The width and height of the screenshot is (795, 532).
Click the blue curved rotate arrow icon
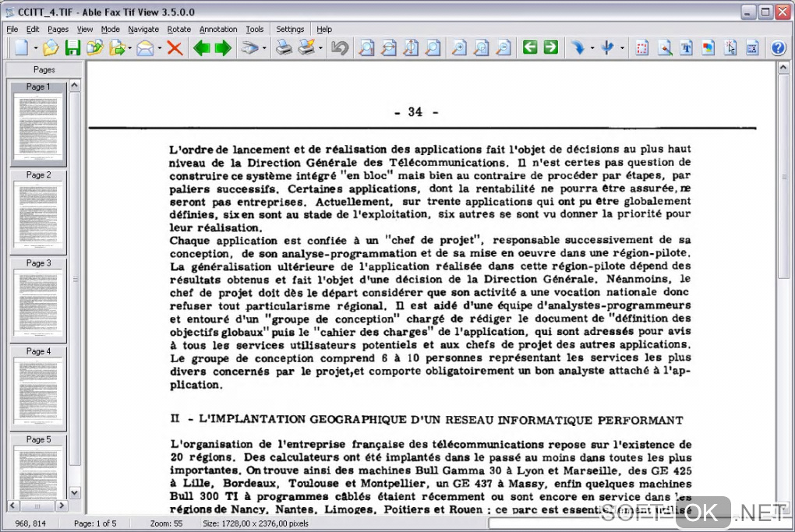(578, 48)
